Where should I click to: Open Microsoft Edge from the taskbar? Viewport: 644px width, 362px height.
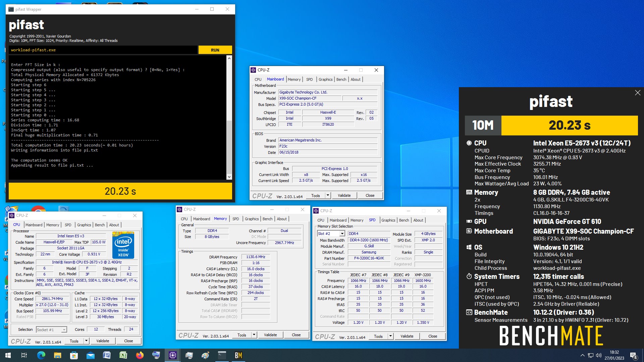click(41, 355)
